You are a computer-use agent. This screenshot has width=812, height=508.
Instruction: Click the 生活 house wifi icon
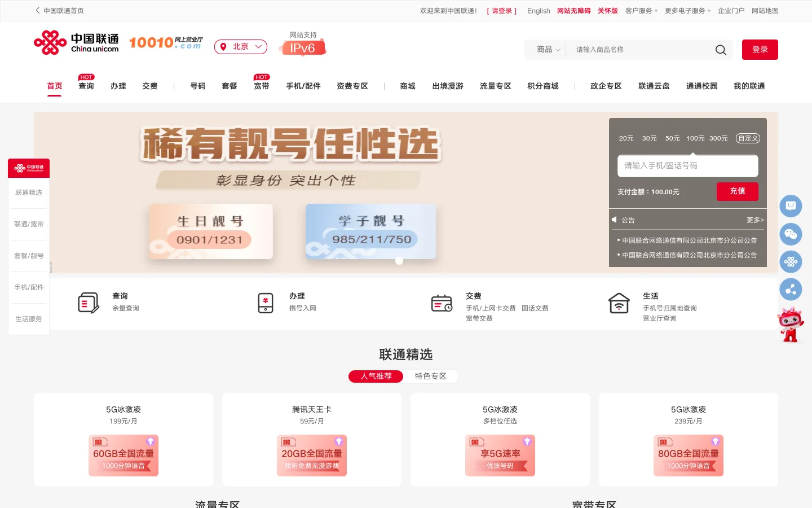pos(619,303)
